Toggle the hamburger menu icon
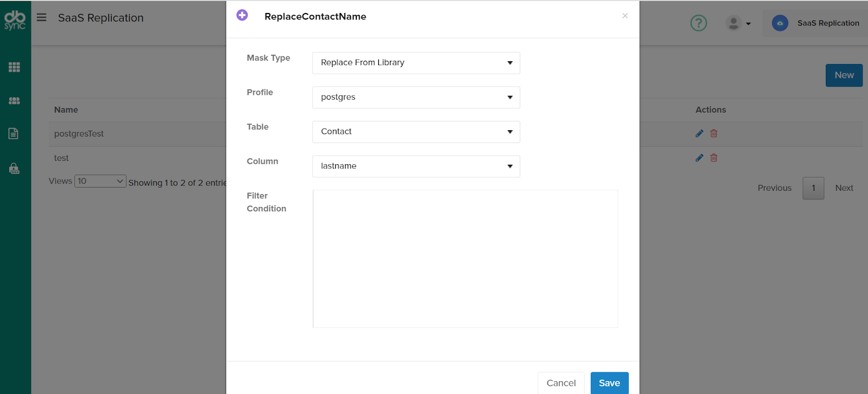 click(x=42, y=17)
